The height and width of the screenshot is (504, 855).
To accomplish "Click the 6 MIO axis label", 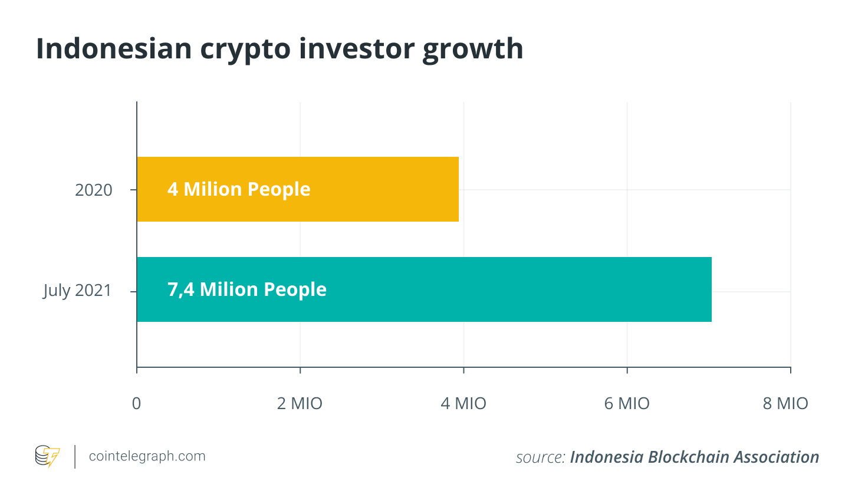I will [627, 403].
